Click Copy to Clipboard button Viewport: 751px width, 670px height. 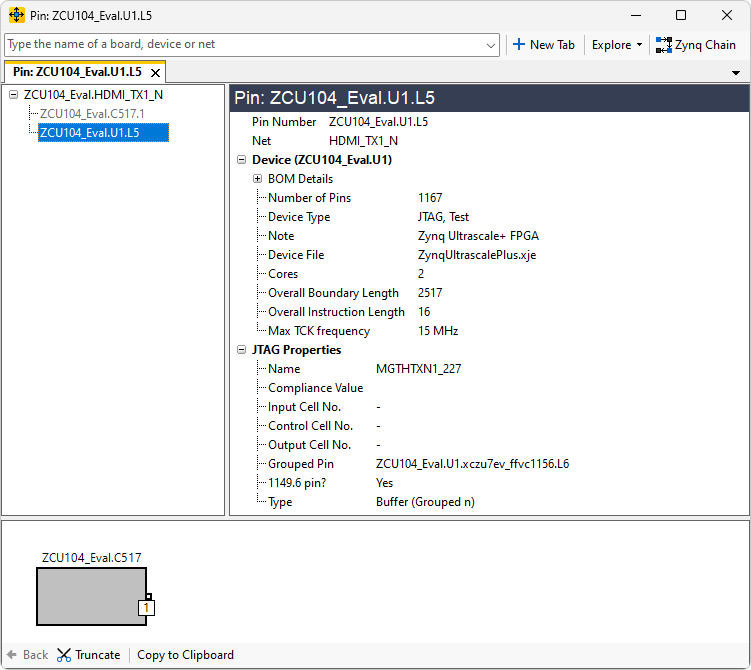[185, 655]
